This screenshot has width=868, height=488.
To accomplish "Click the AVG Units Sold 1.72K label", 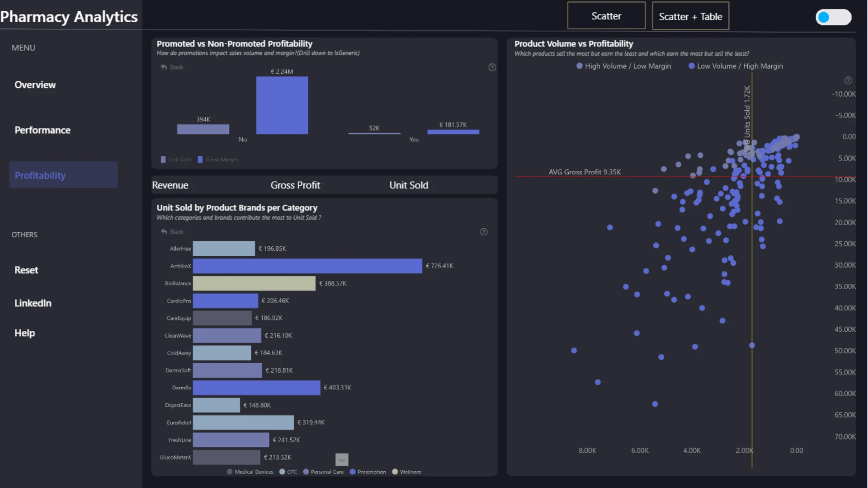I will pos(747,118).
